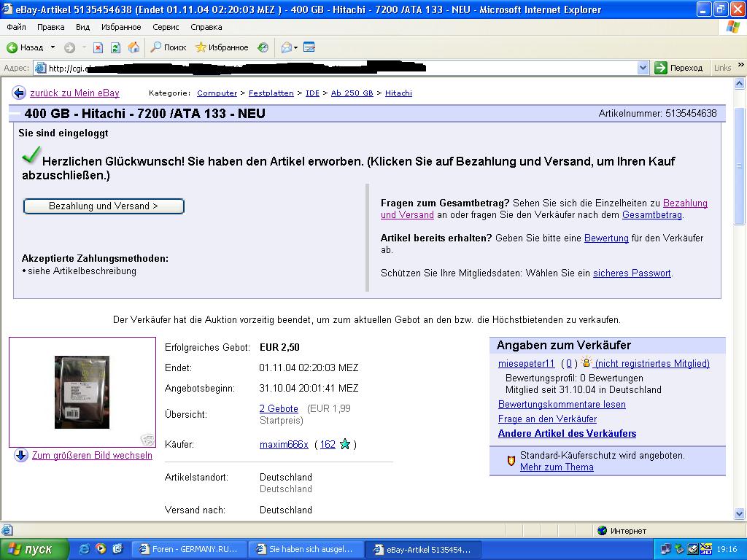Go back with the Назад toolbar button
Screen dimensions: 747x560
(x=25, y=47)
